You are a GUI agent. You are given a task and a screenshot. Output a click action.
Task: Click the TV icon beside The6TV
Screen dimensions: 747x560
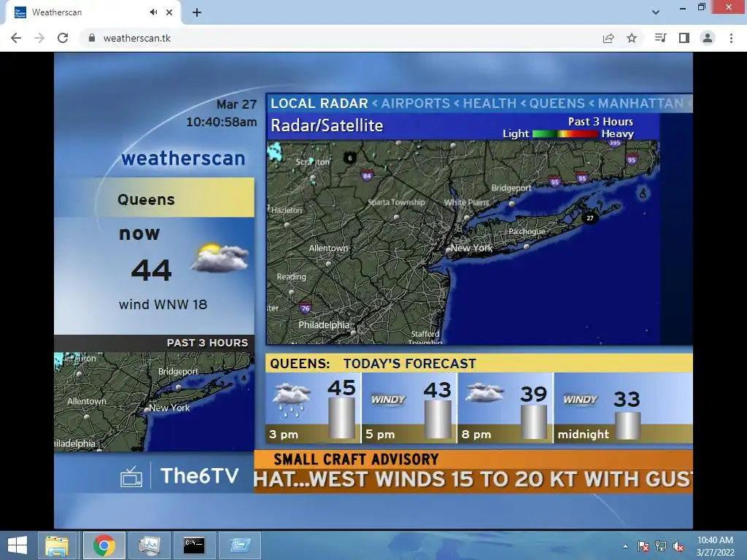click(131, 477)
